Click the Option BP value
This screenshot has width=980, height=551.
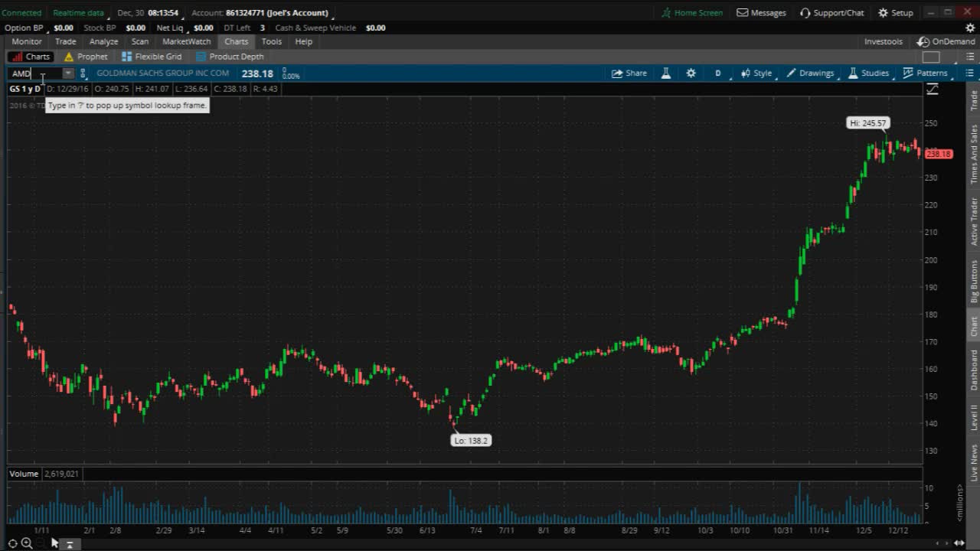pos(64,28)
